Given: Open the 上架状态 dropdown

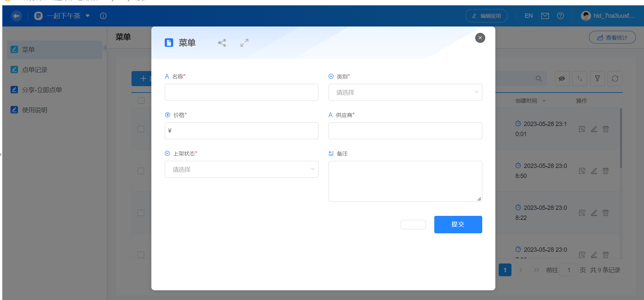Looking at the screenshot, I should coord(241,169).
